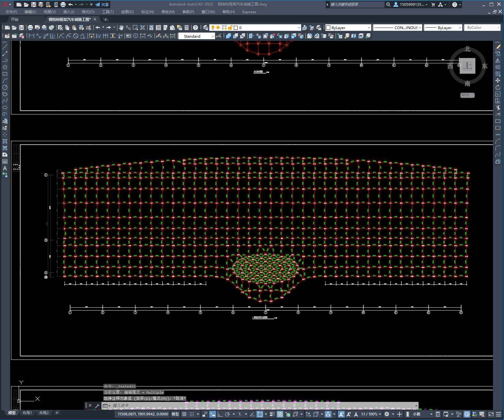Image resolution: width=504 pixels, height=420 pixels.
Task: Click the Linear dimension tool
Action: click(x=32, y=36)
